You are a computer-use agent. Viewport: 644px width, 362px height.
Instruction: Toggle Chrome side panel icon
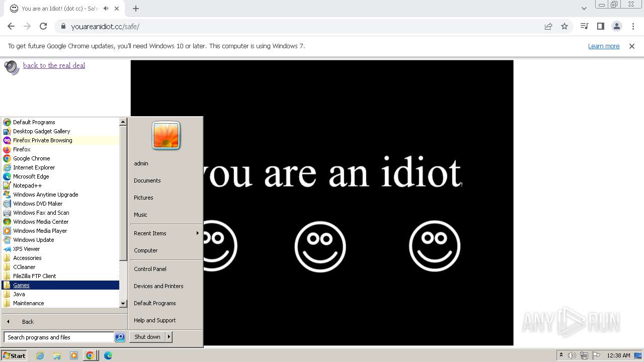(x=601, y=26)
